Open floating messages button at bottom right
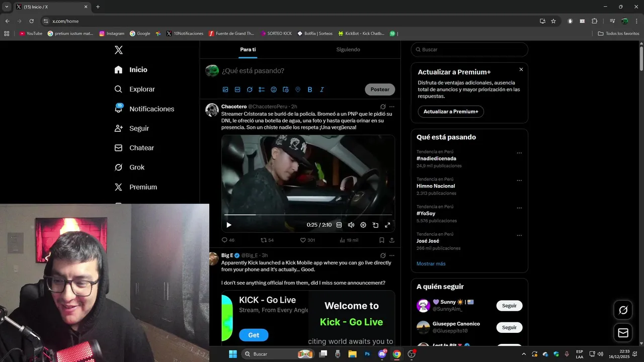The width and height of the screenshot is (644, 362). point(623,333)
